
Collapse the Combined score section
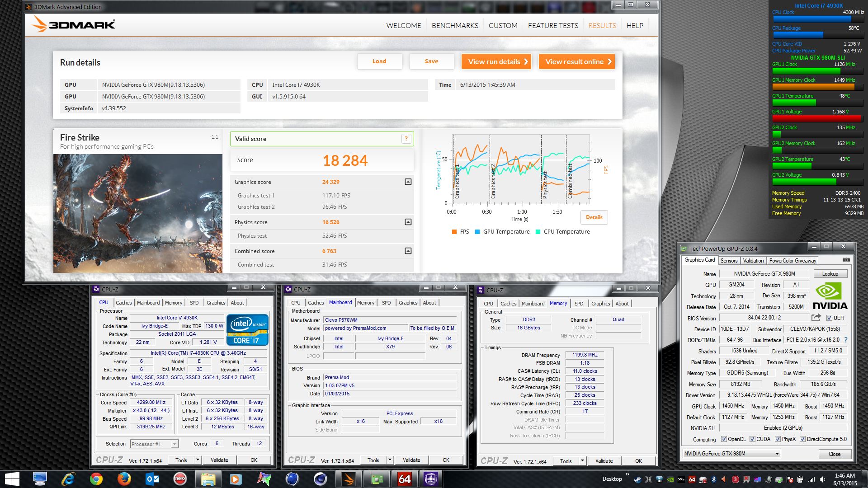coord(408,251)
